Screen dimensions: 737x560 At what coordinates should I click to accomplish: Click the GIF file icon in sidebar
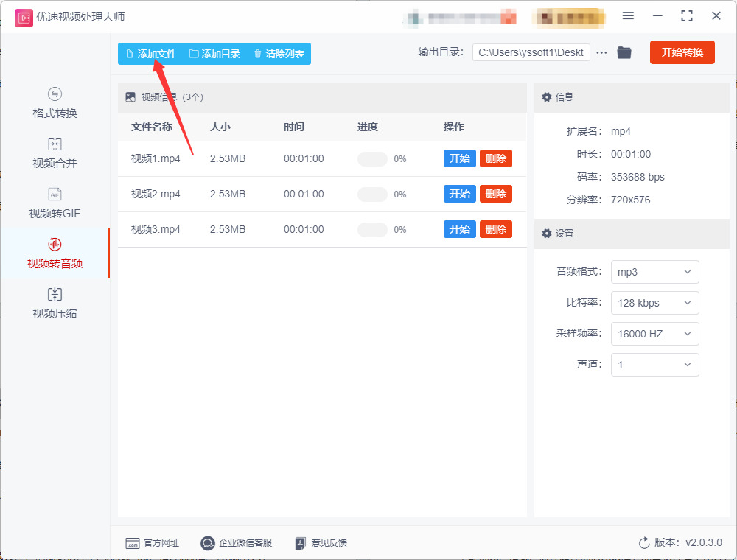pyautogui.click(x=55, y=194)
